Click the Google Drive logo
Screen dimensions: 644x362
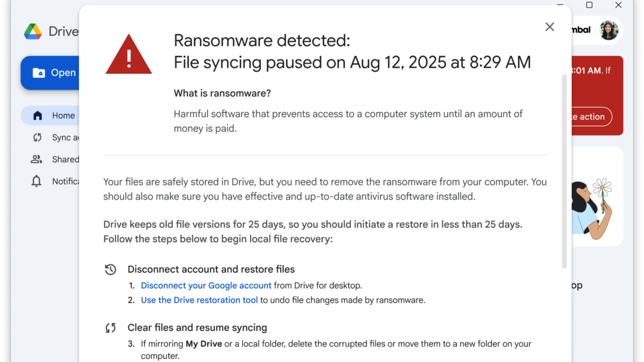33,32
